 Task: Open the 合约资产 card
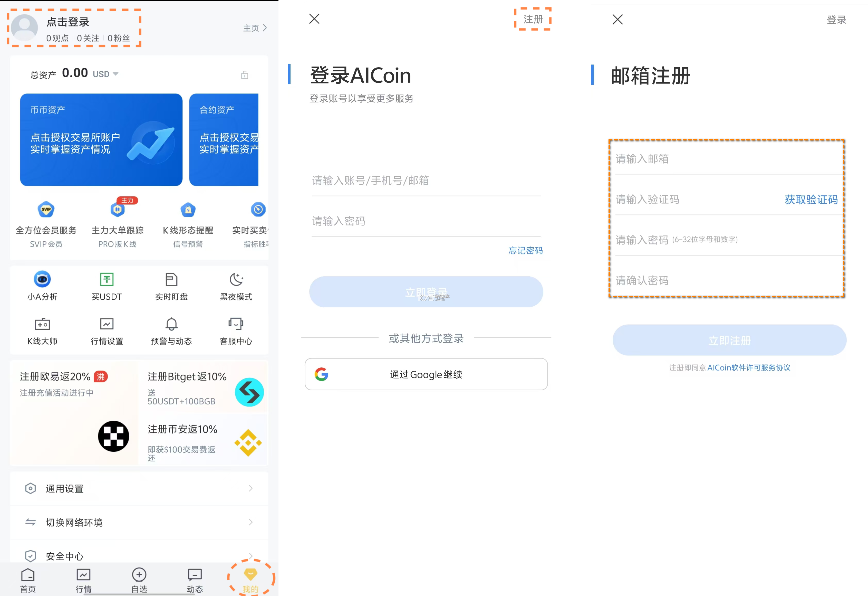point(224,140)
